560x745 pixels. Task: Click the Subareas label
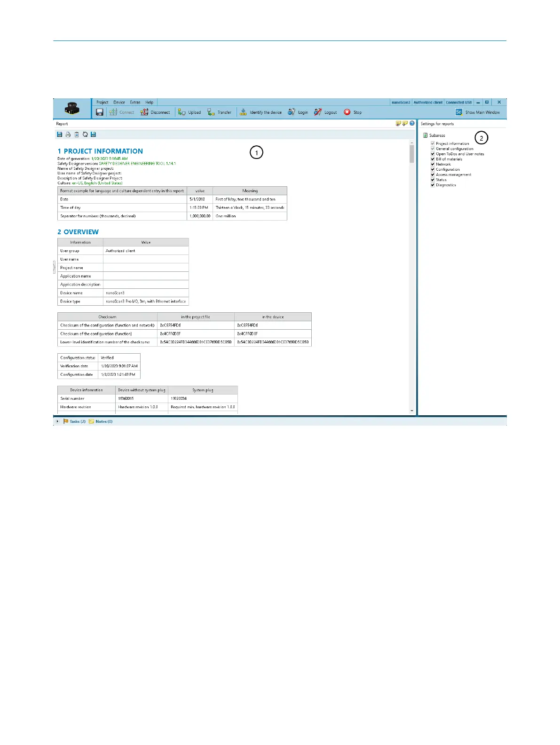(x=437, y=135)
